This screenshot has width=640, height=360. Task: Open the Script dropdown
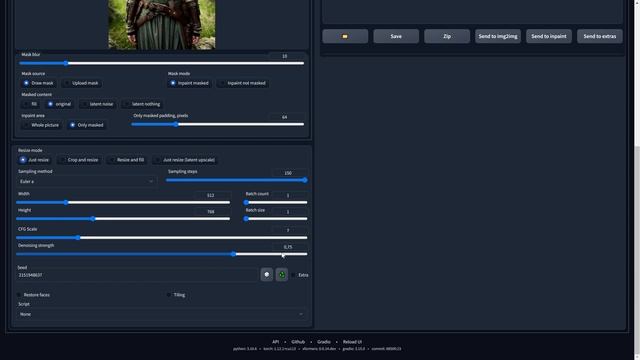coord(162,314)
